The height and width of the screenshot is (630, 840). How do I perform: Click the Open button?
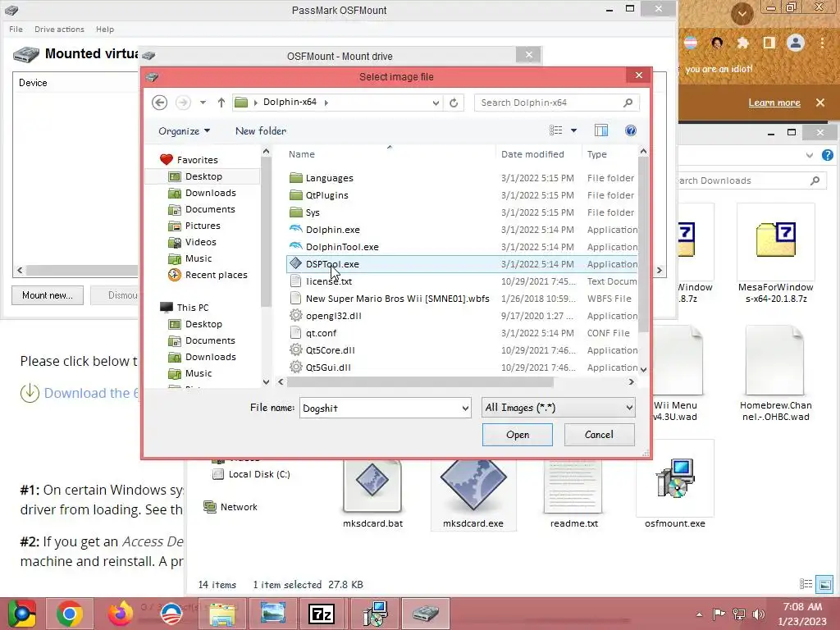tap(518, 435)
